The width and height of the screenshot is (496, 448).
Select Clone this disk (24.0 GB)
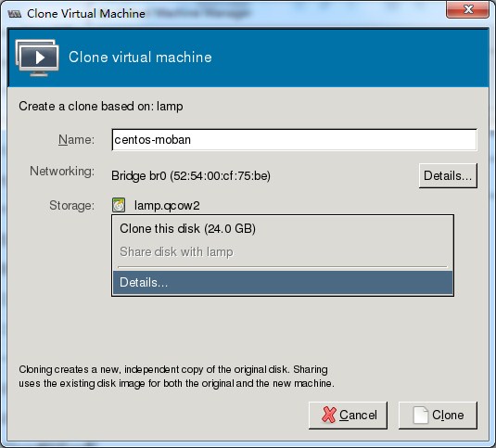click(x=283, y=228)
